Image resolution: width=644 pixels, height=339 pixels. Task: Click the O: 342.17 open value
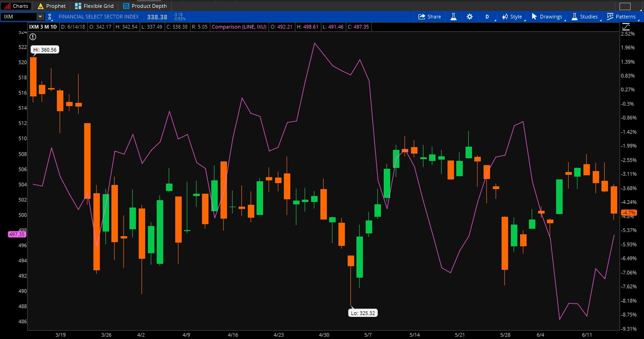[x=100, y=27]
